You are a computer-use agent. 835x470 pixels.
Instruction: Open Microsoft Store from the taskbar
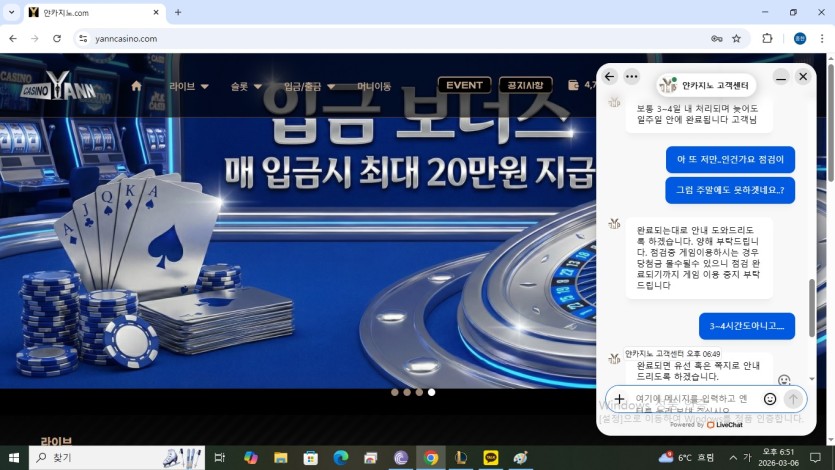310,458
